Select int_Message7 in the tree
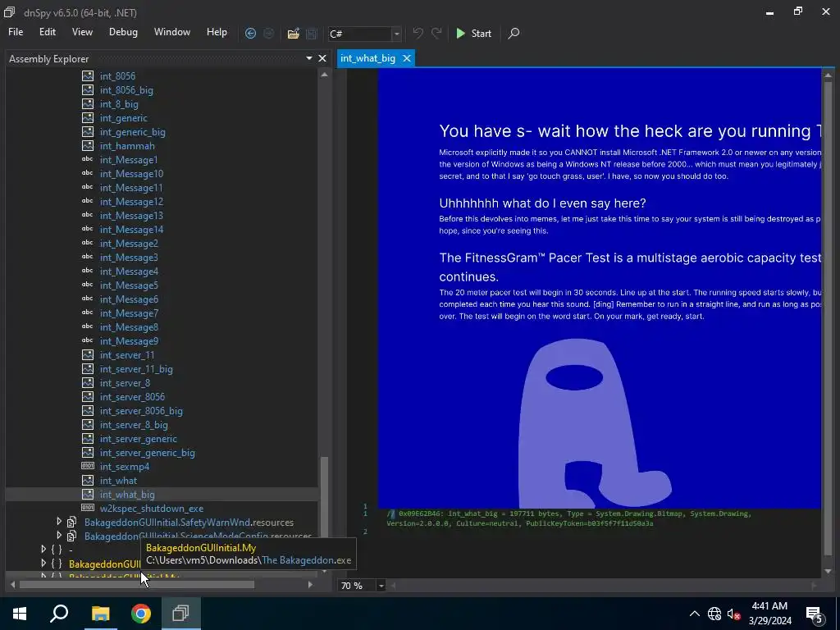Screen dimensions: 840x630 (129, 313)
